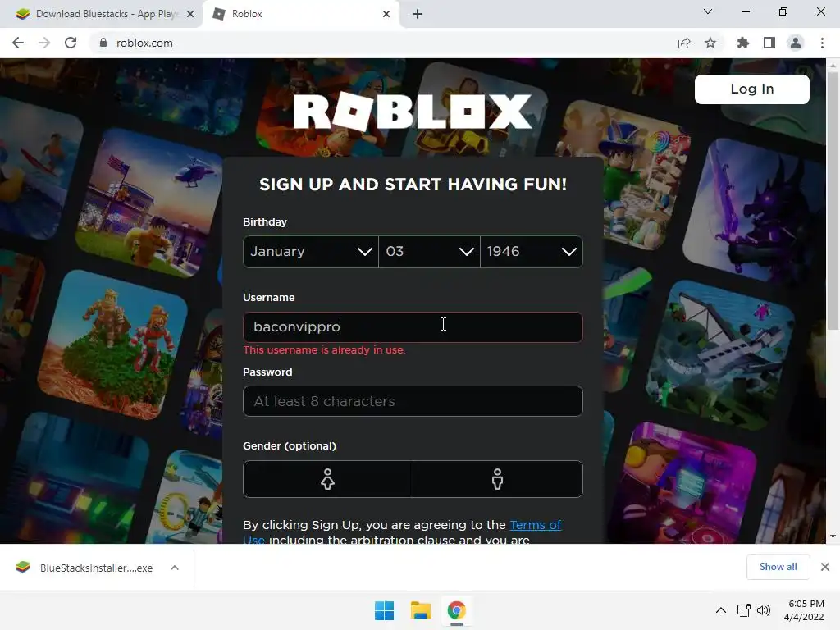Open the birthday month dropdown
This screenshot has width=840, height=630.
coord(311,251)
